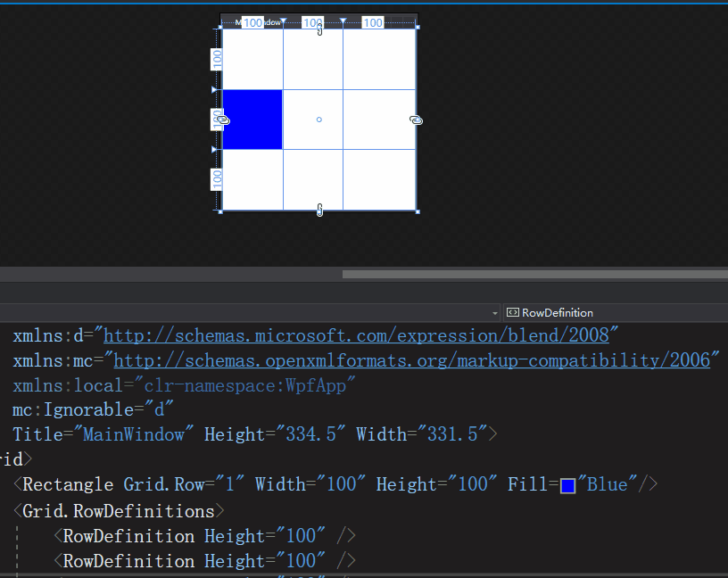Open the markup-compatibility/2006 schema link
The width and height of the screenshot is (728, 578).
coord(412,360)
